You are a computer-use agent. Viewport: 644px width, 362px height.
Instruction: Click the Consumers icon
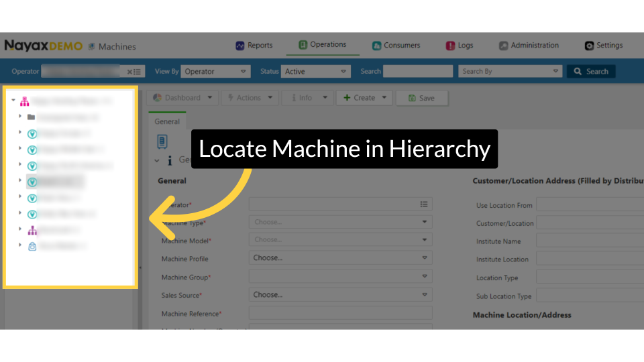[377, 46]
